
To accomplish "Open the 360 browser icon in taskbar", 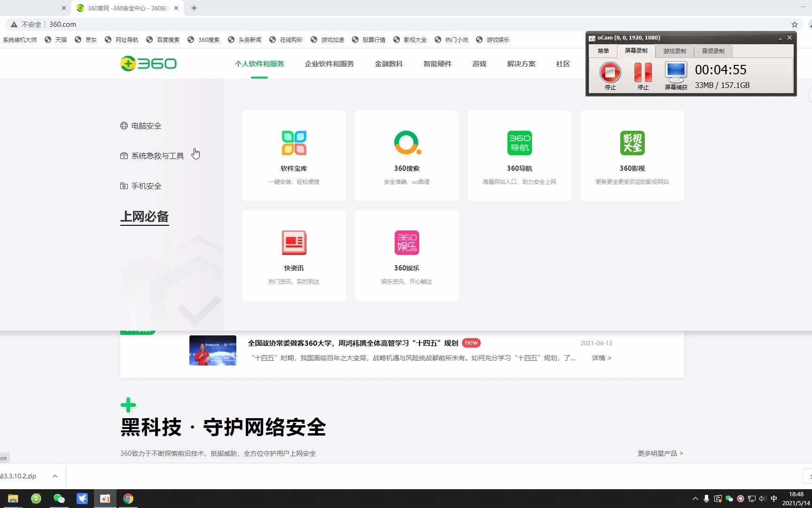I will coord(36,499).
